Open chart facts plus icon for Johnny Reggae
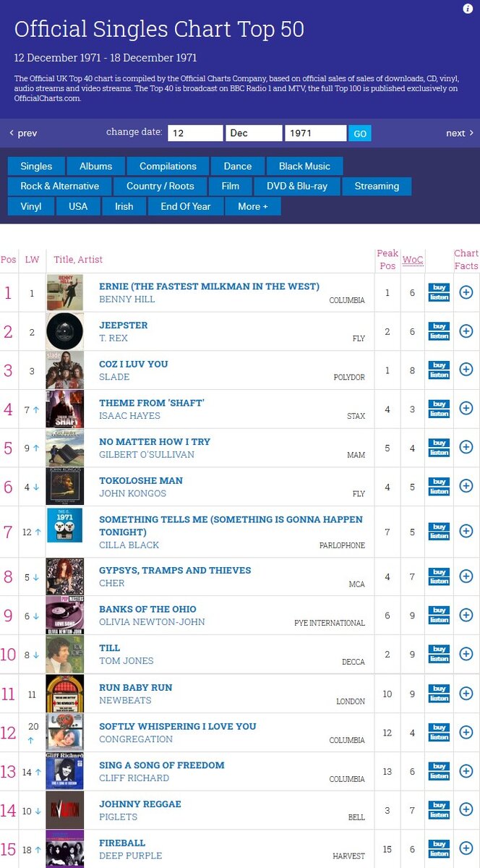Screen dimensions: 480x868 pos(466,810)
